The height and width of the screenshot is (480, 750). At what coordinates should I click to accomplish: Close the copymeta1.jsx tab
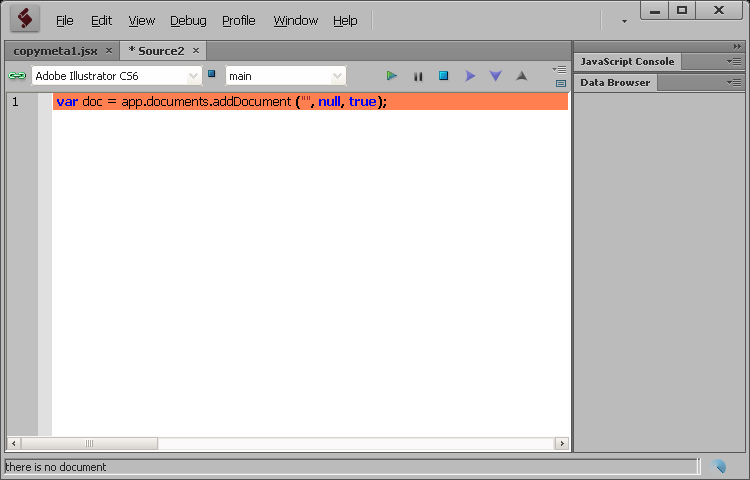pyautogui.click(x=109, y=51)
